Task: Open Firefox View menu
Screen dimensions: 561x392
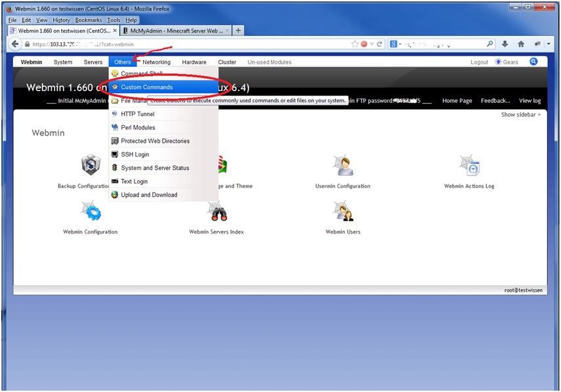Action: (41, 20)
